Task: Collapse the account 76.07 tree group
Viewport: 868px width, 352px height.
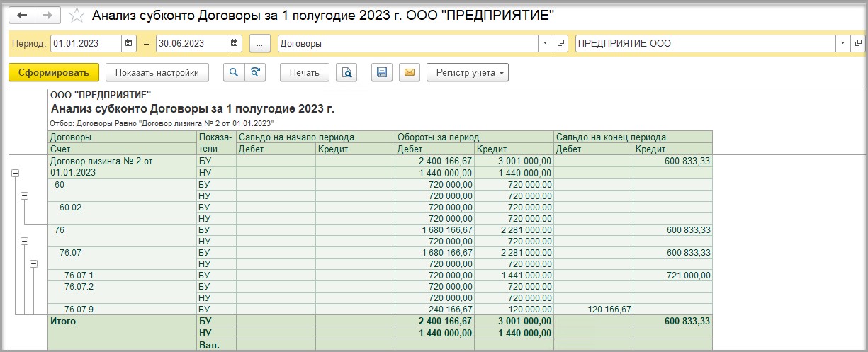Action: click(x=33, y=264)
